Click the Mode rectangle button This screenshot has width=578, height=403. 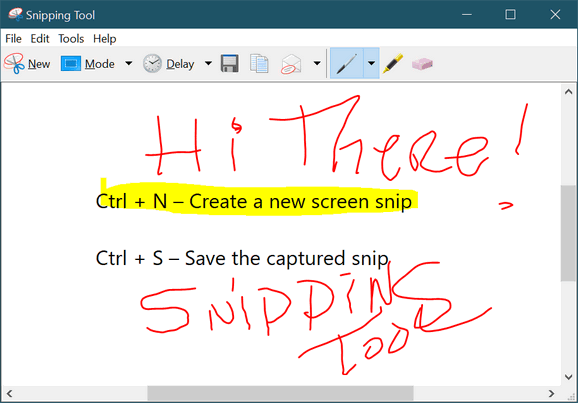tap(88, 64)
